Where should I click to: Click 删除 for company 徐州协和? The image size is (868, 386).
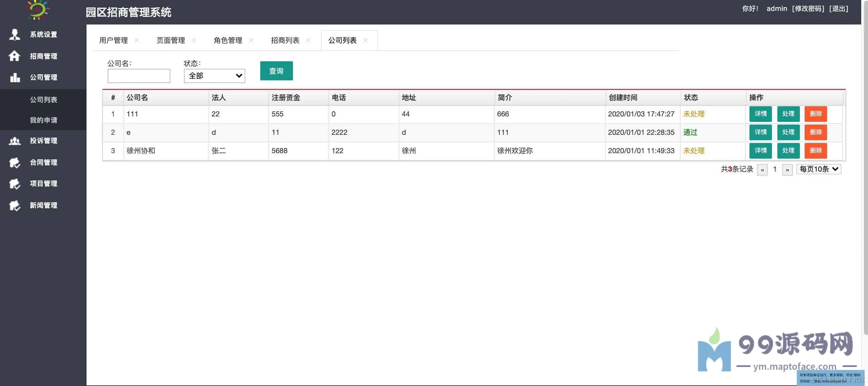click(816, 150)
